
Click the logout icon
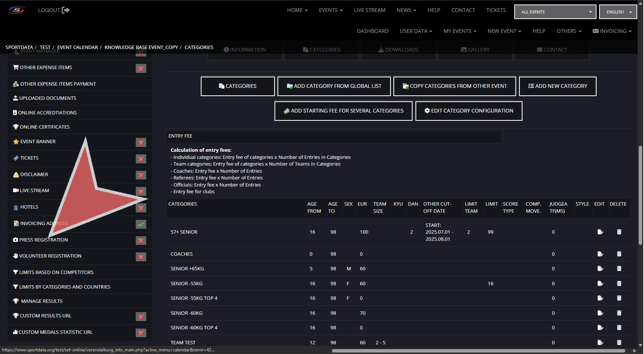[x=65, y=10]
